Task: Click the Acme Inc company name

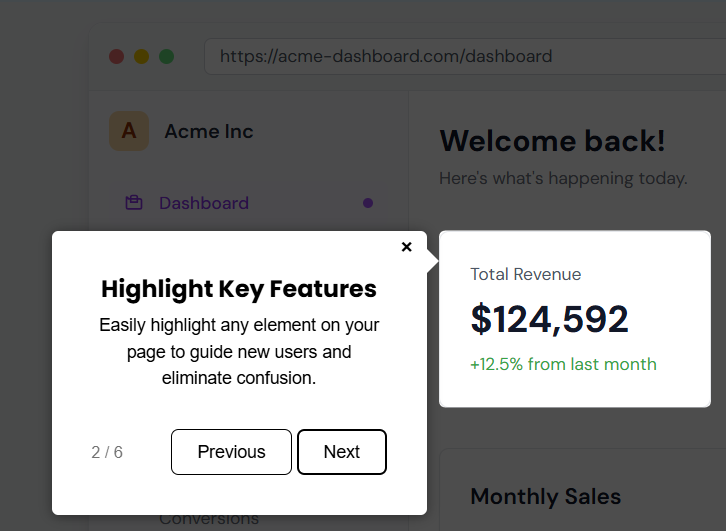Action: tap(209, 131)
